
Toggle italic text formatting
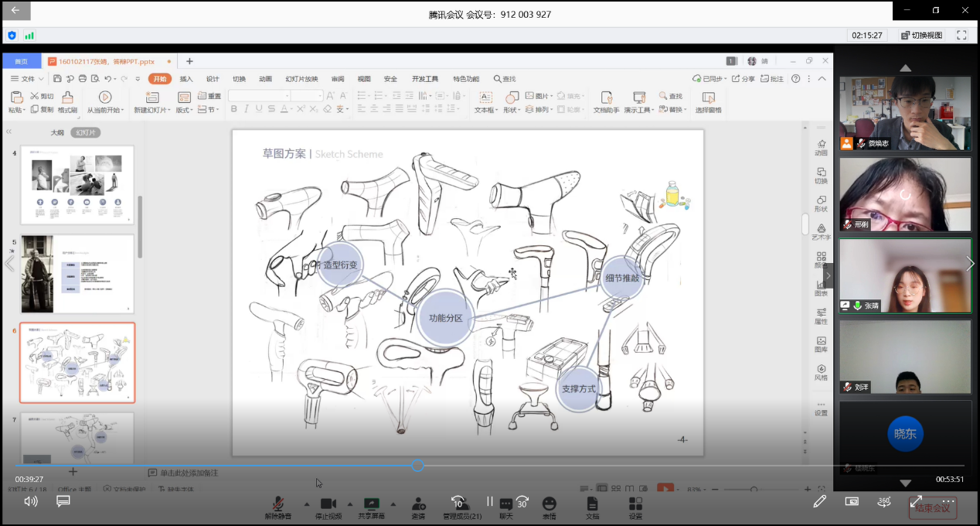247,110
